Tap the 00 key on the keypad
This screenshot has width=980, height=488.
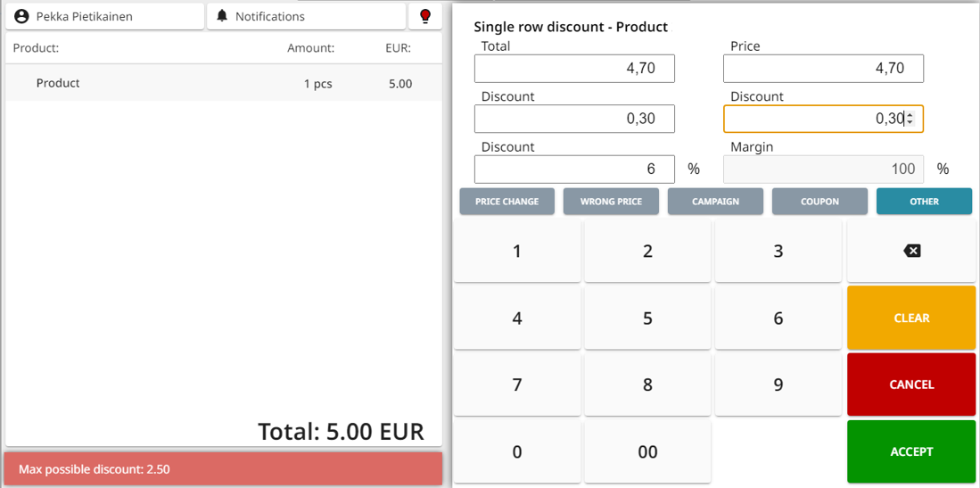(647, 452)
